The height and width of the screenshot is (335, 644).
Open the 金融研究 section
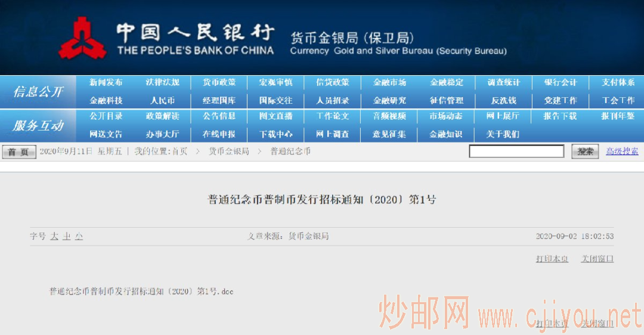(389, 101)
